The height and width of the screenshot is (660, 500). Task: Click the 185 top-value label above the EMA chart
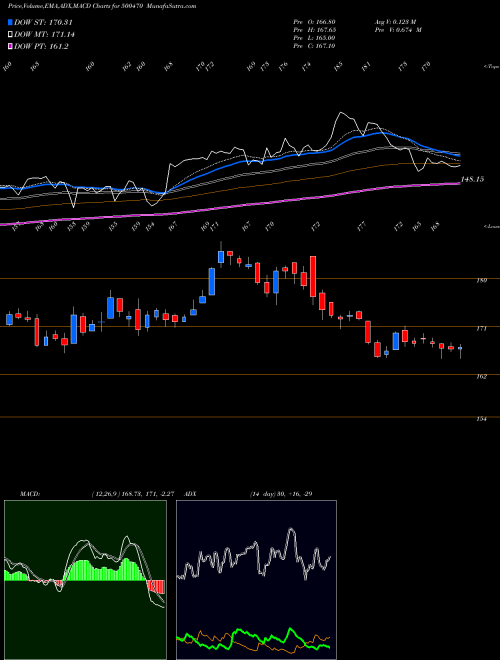(338, 67)
